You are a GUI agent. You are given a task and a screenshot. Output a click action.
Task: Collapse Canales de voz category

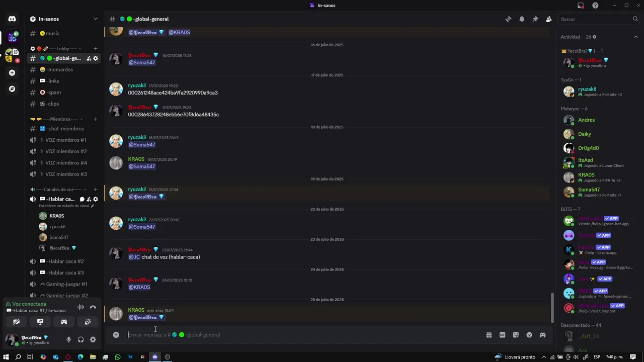coord(57,190)
